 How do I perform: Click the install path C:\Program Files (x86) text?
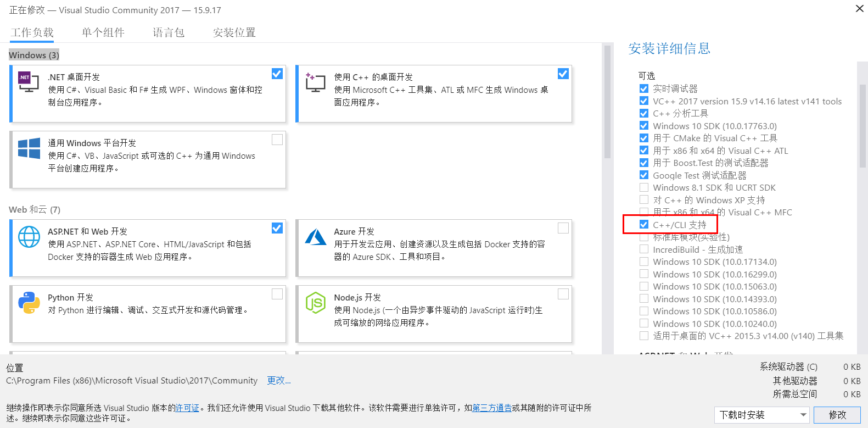pyautogui.click(x=132, y=380)
